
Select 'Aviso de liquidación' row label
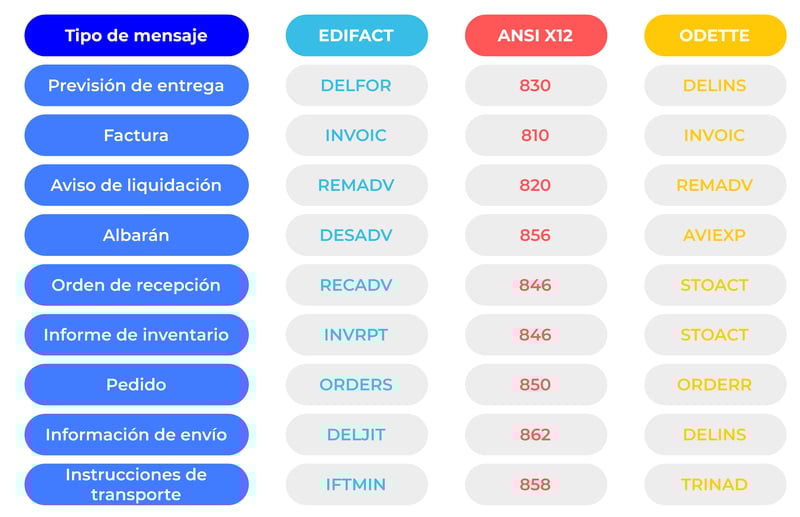click(136, 185)
